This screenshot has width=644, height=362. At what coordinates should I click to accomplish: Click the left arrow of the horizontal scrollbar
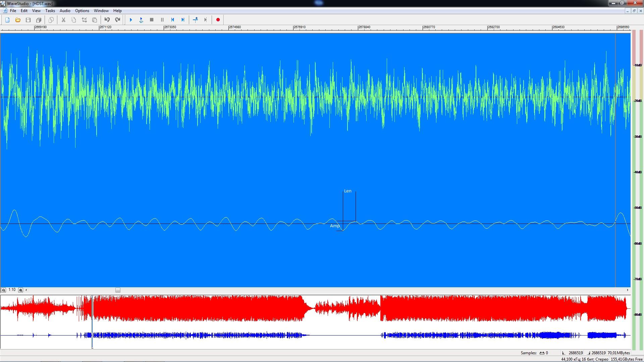[x=26, y=290]
